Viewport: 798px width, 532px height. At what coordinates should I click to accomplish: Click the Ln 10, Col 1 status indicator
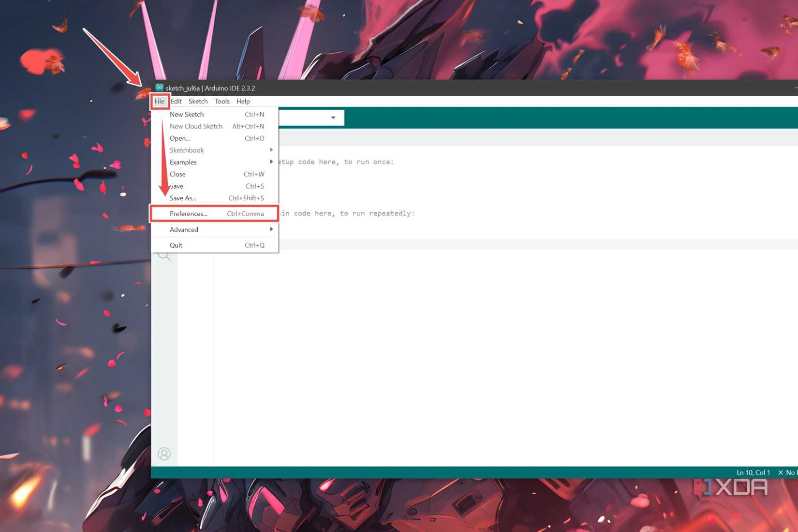[753, 473]
